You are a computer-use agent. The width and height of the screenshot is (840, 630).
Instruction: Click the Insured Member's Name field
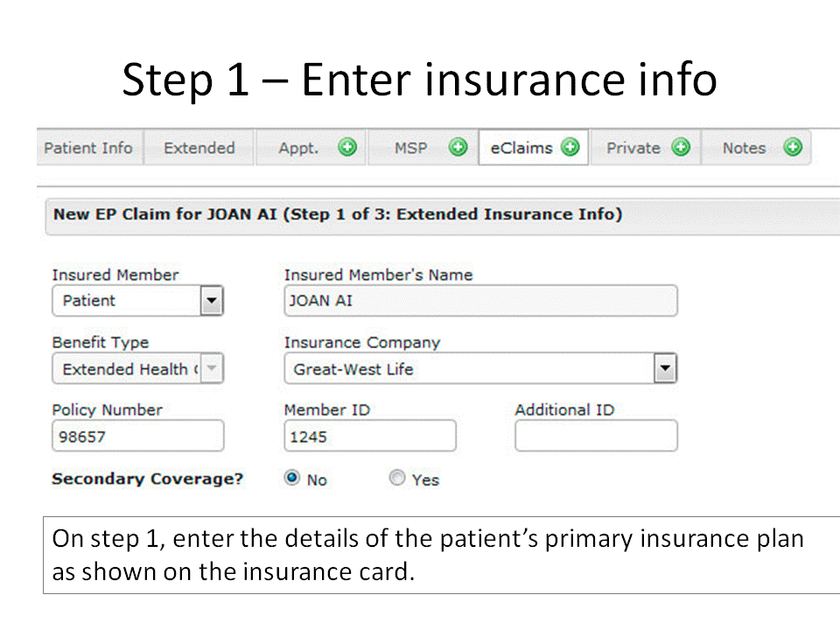480,301
